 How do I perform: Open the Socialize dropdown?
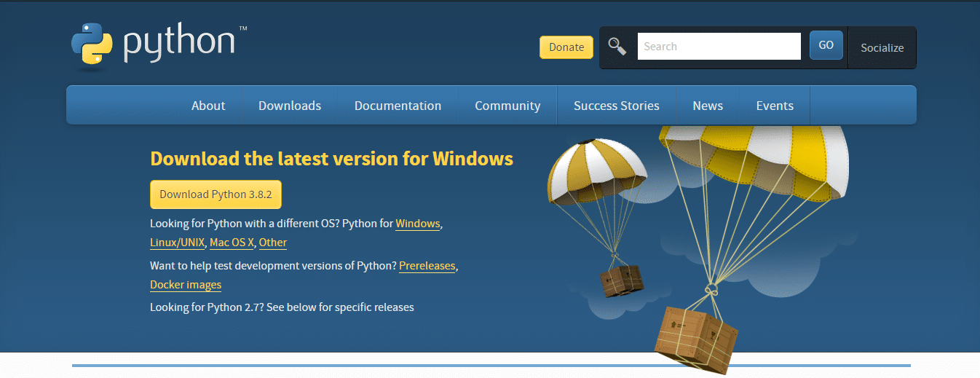click(882, 47)
